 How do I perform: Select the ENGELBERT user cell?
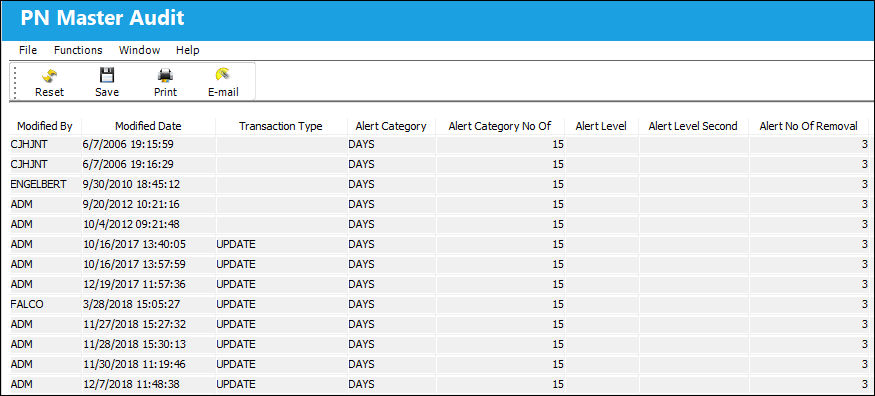[39, 184]
